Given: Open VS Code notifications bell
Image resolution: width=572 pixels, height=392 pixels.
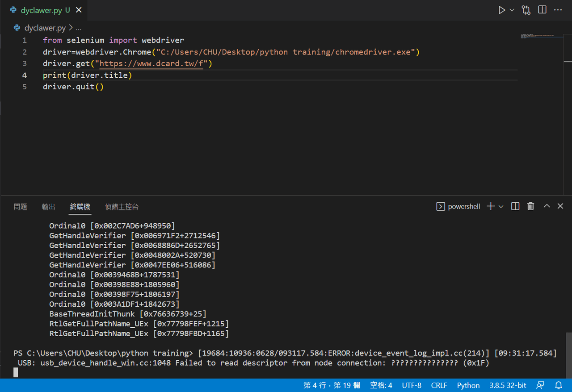Looking at the screenshot, I should [x=559, y=385].
